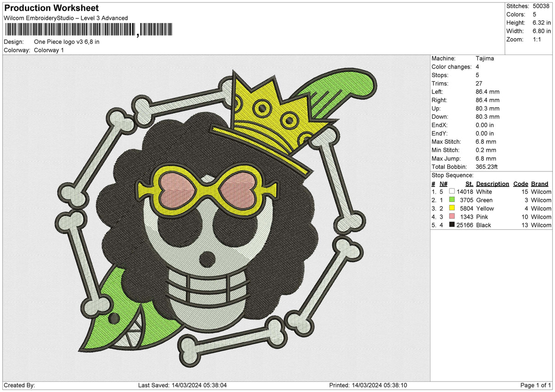Click the 'Code' column header
Image resolution: width=555 pixels, height=392 pixels.
pyautogui.click(x=521, y=184)
